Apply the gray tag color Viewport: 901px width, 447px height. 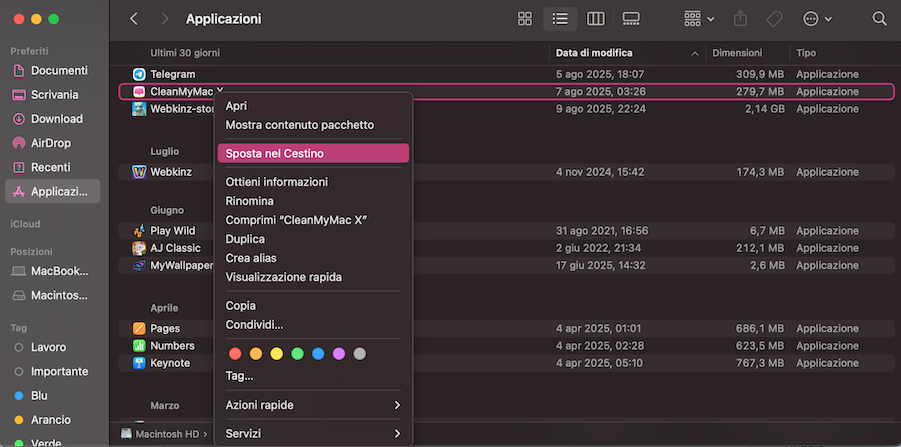[x=359, y=353]
